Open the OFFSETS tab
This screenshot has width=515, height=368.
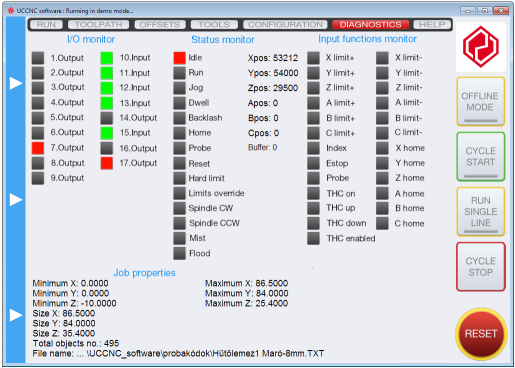pos(160,25)
